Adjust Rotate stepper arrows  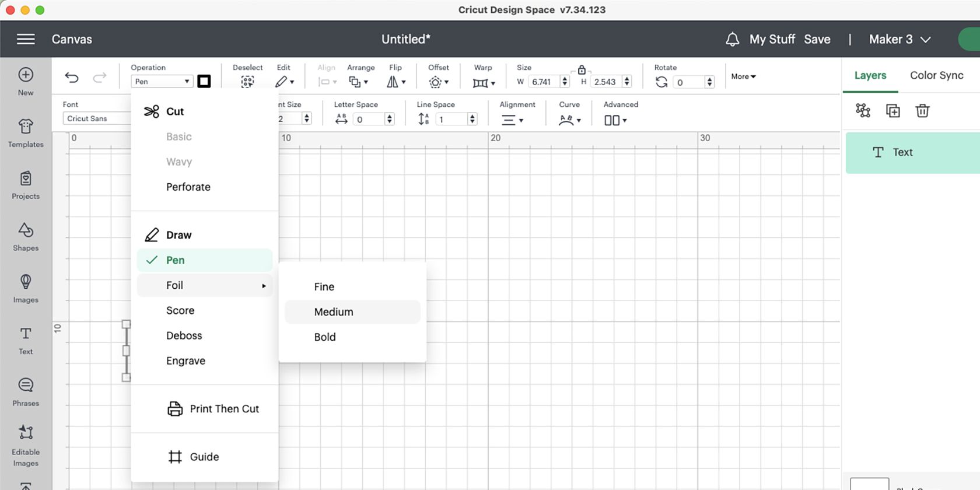[709, 82]
